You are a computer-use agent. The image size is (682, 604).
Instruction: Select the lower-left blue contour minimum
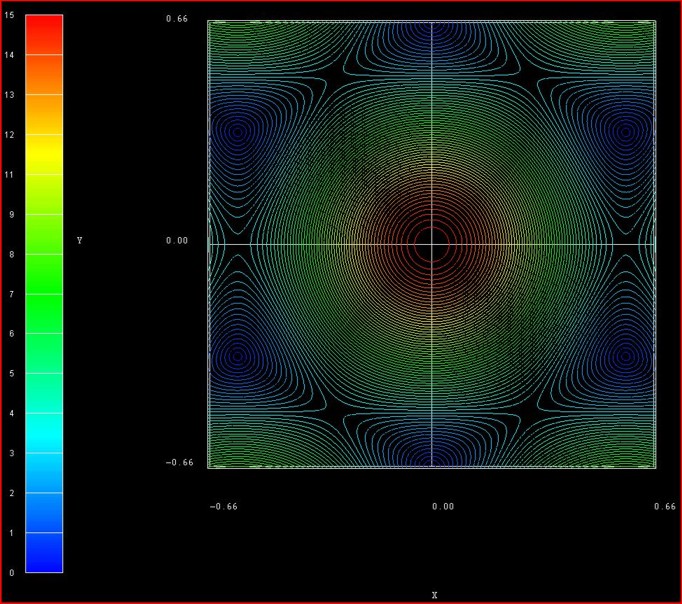pyautogui.click(x=238, y=355)
